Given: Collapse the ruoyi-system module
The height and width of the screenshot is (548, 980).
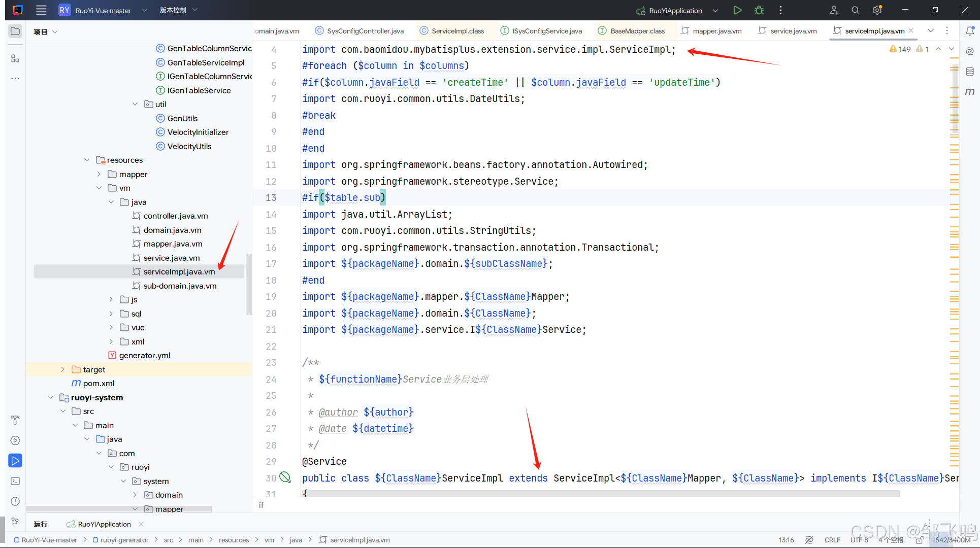Looking at the screenshot, I should coord(51,397).
